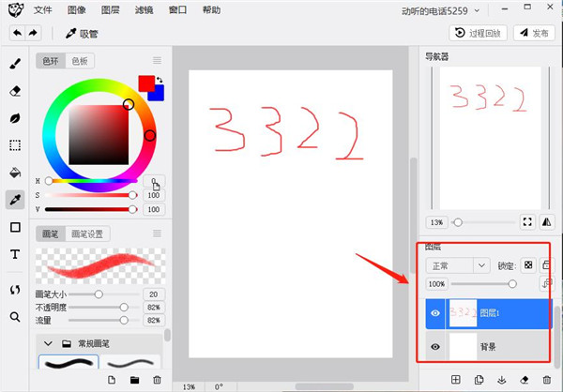The height and width of the screenshot is (392, 563).
Task: Open the 帮助 menu
Action: tap(211, 9)
